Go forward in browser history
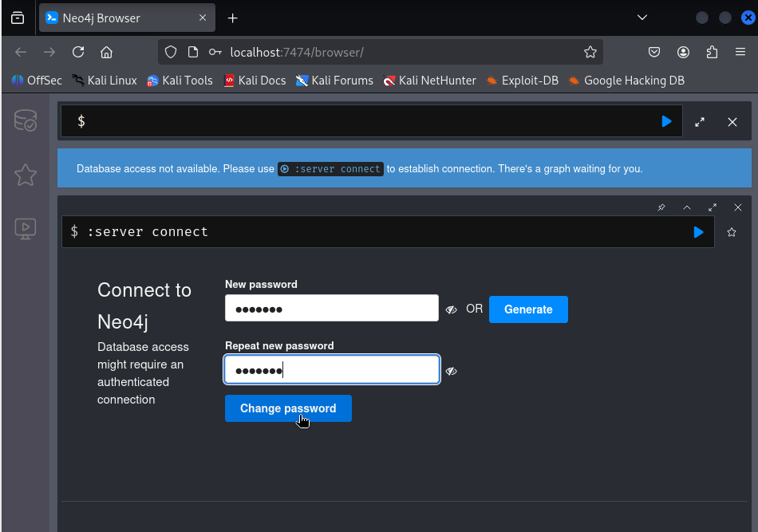Viewport: 758px width, 532px height. [49, 52]
